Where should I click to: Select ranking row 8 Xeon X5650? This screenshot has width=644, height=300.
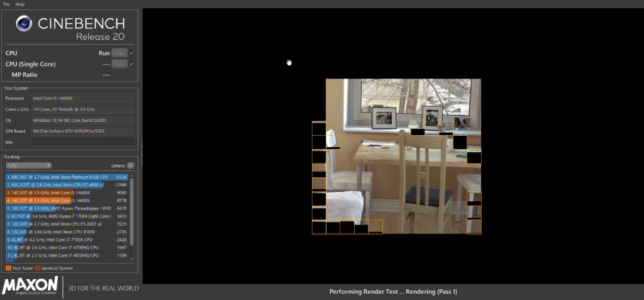(x=67, y=232)
